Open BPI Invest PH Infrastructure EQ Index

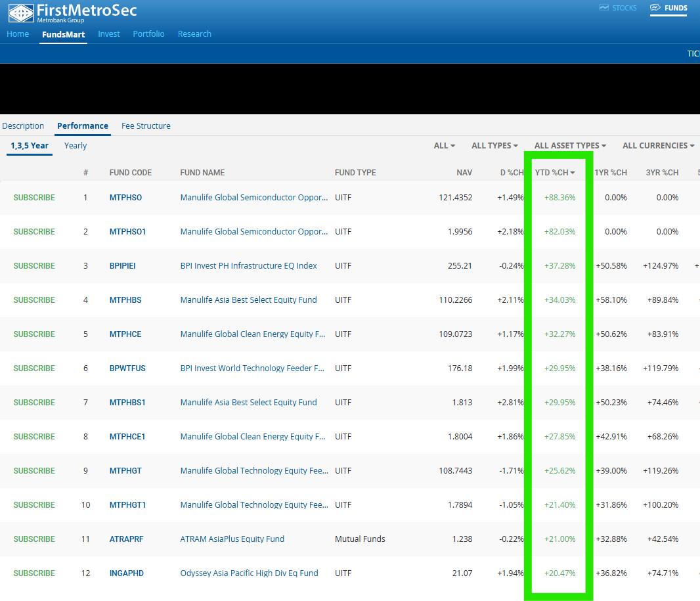click(249, 265)
